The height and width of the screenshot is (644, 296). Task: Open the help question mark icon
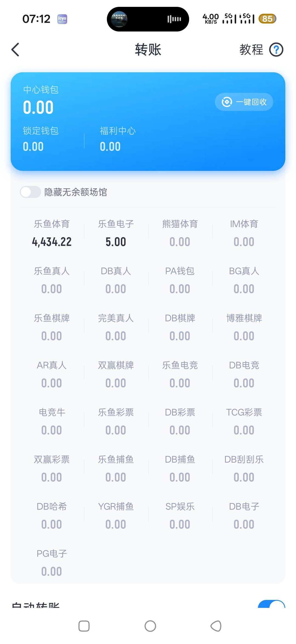[x=276, y=50]
